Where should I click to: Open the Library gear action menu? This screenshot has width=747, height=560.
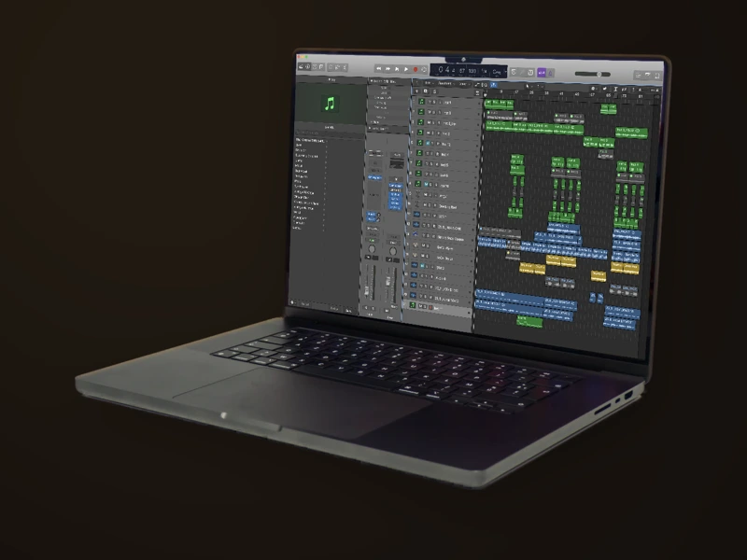click(x=292, y=302)
